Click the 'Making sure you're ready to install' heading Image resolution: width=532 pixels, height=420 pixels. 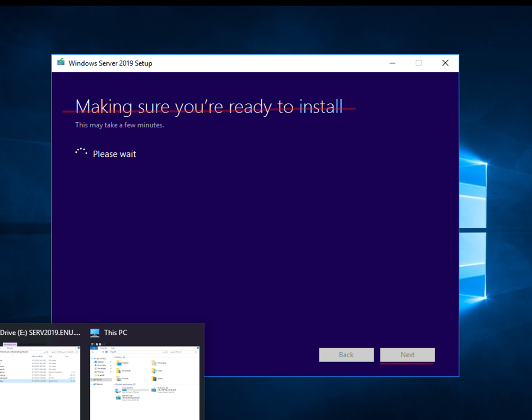coord(209,106)
